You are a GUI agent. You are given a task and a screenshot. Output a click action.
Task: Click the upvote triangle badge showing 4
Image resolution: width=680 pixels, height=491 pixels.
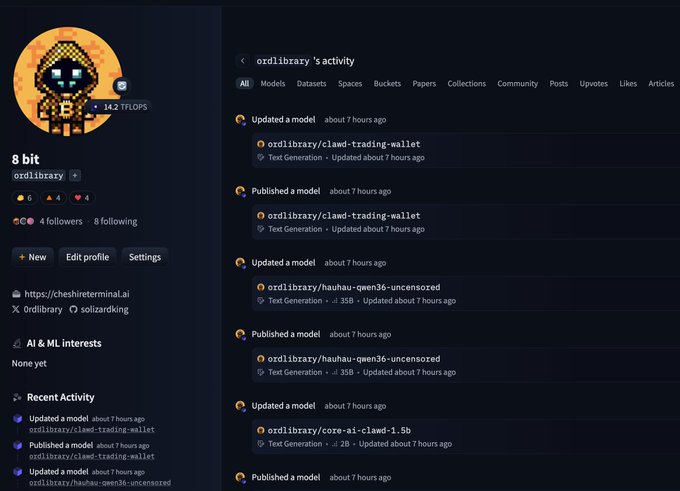click(x=53, y=198)
